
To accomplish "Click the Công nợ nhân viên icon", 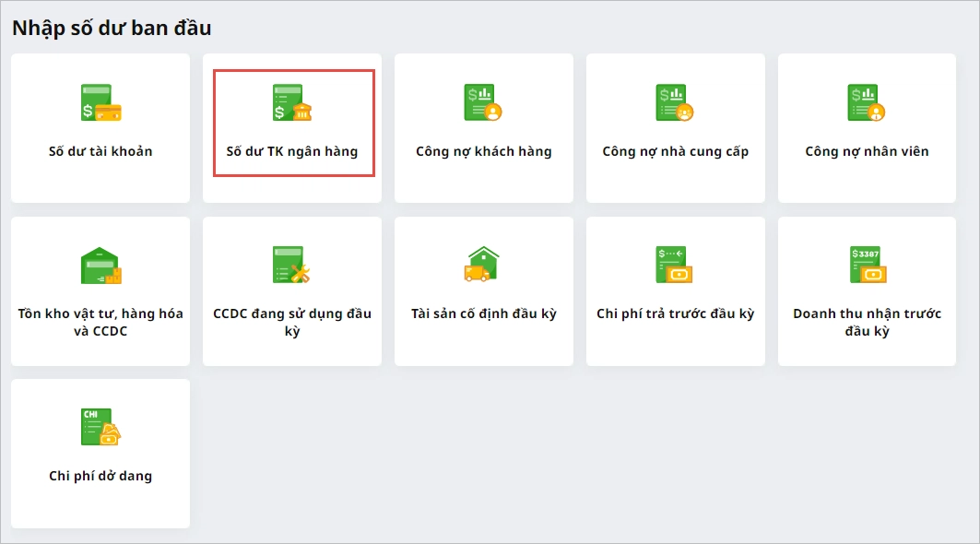I will (x=867, y=103).
